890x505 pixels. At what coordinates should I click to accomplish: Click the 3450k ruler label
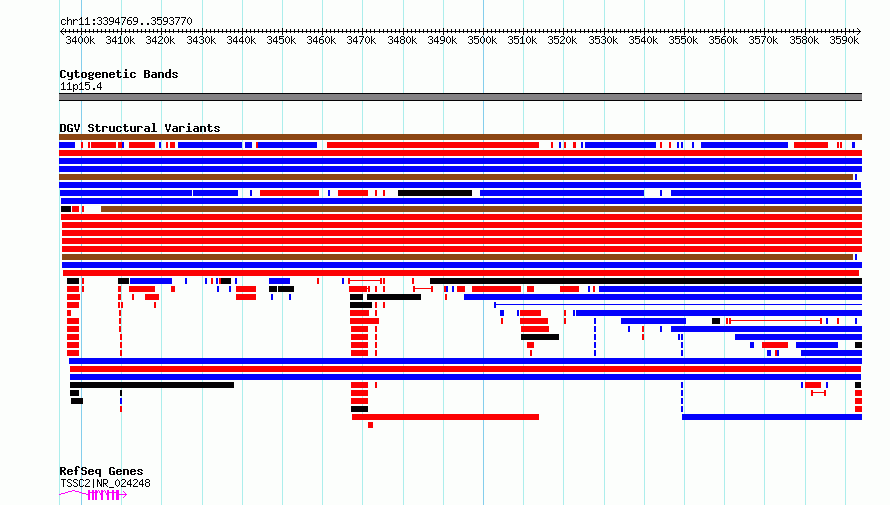281,40
